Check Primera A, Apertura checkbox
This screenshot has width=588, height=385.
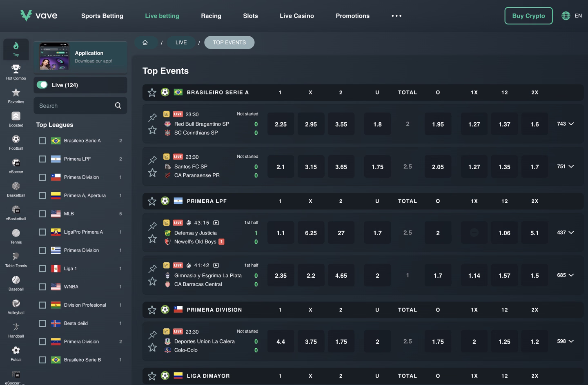click(x=42, y=195)
